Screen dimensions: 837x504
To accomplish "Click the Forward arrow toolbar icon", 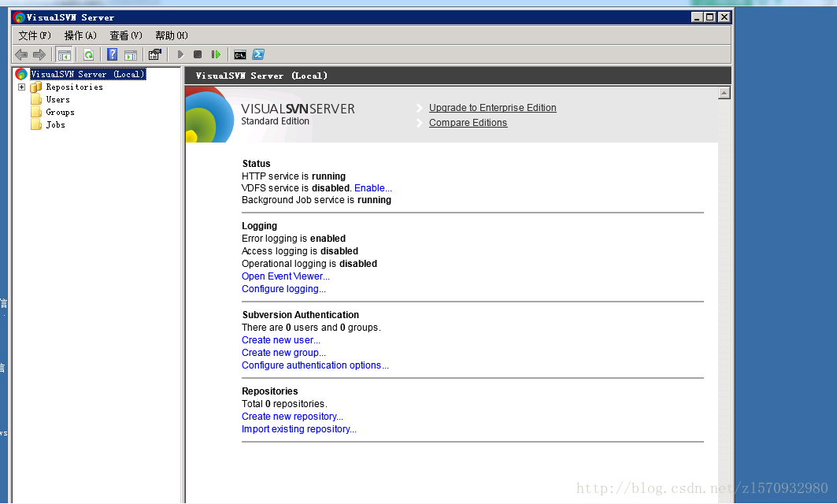I will [39, 54].
